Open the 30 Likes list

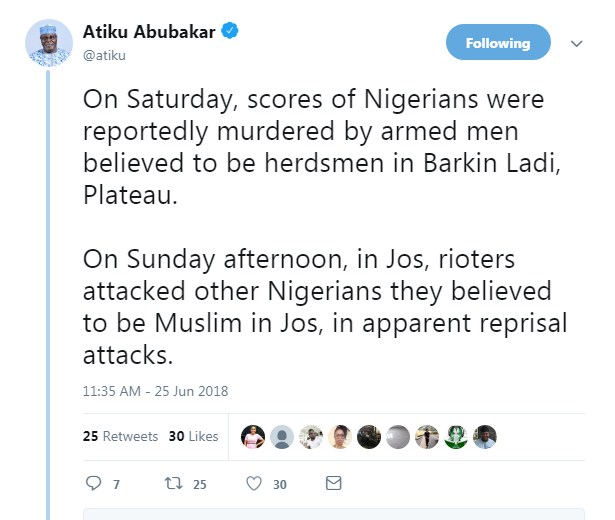(193, 437)
